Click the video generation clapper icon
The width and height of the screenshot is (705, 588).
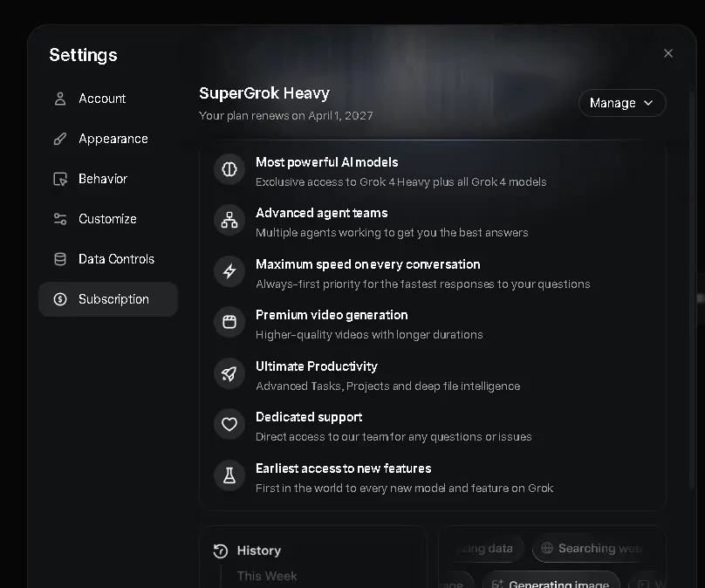[x=229, y=322]
